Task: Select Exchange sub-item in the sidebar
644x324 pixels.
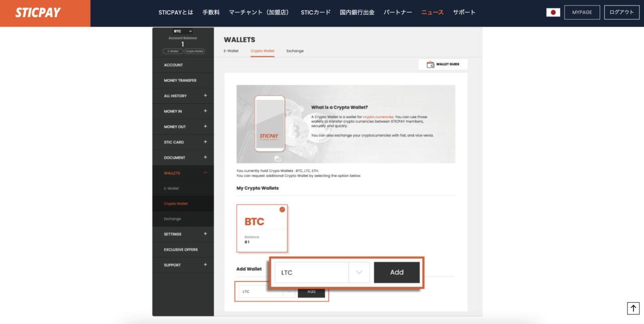Action: [x=183, y=219]
